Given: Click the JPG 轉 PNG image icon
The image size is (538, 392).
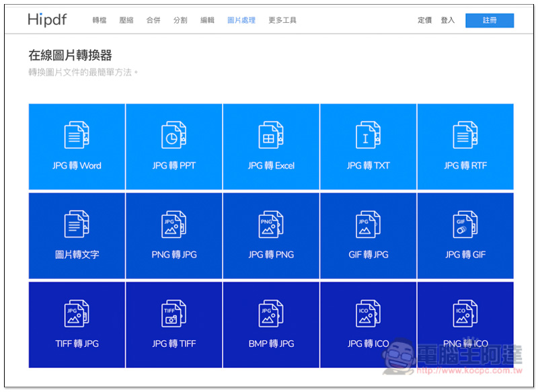Looking at the screenshot, I should pos(271,224).
